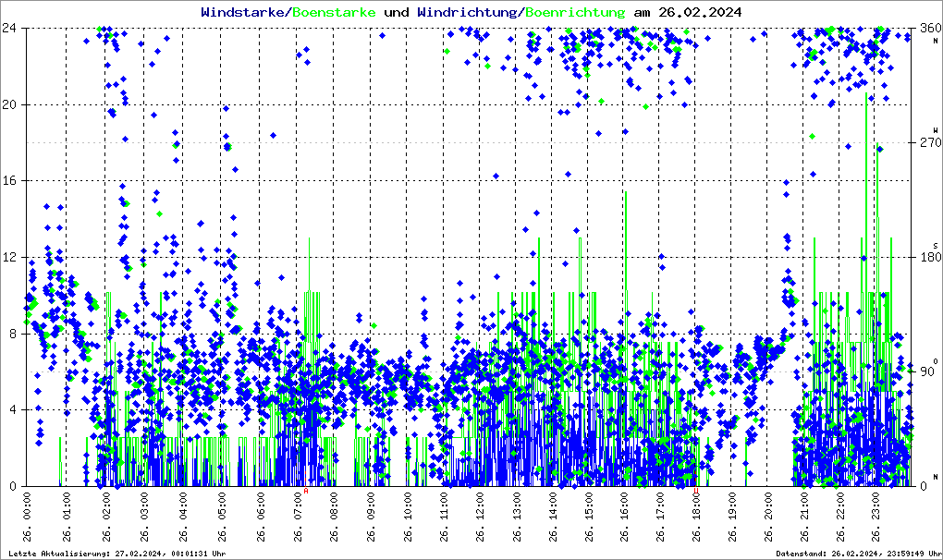Select the 18:00 time axis label
The width and height of the screenshot is (943, 560).
(x=696, y=517)
